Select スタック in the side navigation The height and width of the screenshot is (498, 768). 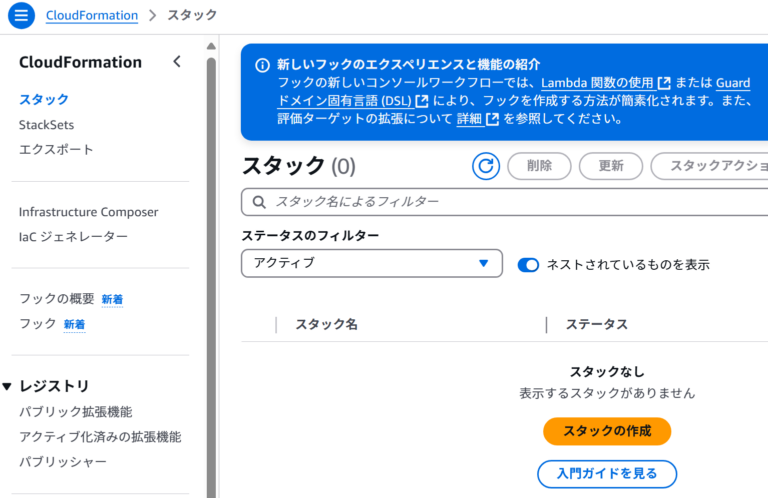(44, 99)
